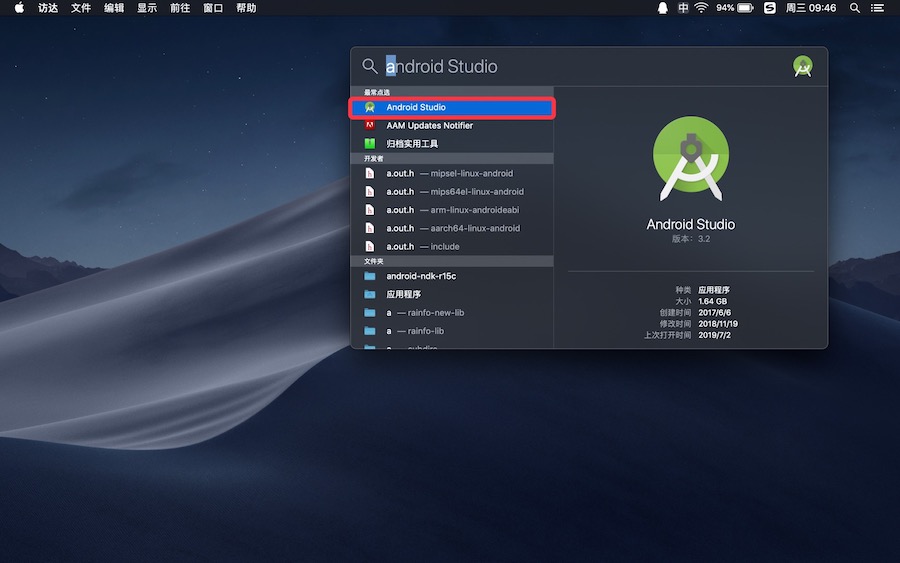Viewport: 900px width, 563px height.
Task: Open the 访达 menu
Action: point(48,8)
